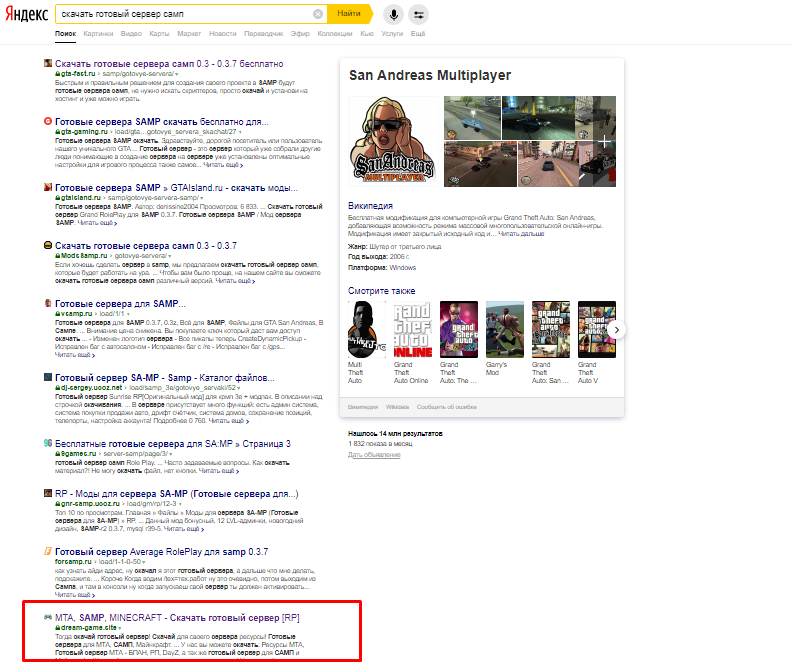Image resolution: width=792 pixels, height=662 pixels.
Task: Open the Коллекции tab
Action: 334,34
